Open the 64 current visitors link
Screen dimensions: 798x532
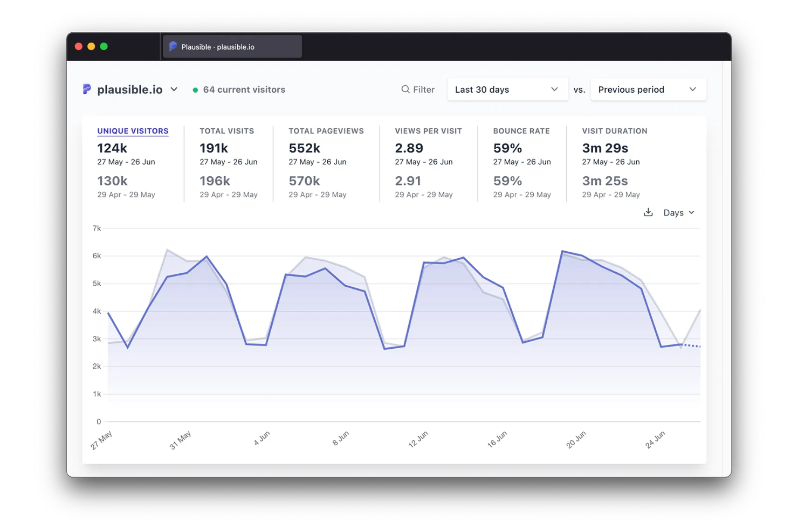coord(244,89)
